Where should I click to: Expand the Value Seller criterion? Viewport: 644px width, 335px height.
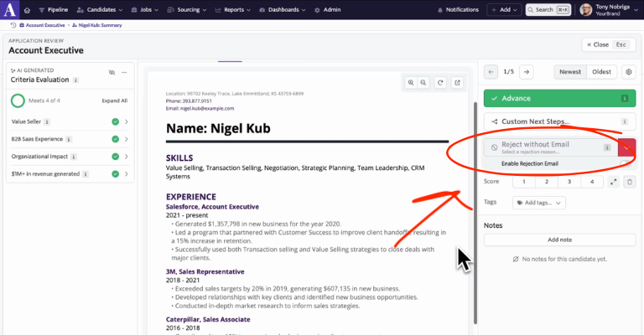(x=126, y=121)
